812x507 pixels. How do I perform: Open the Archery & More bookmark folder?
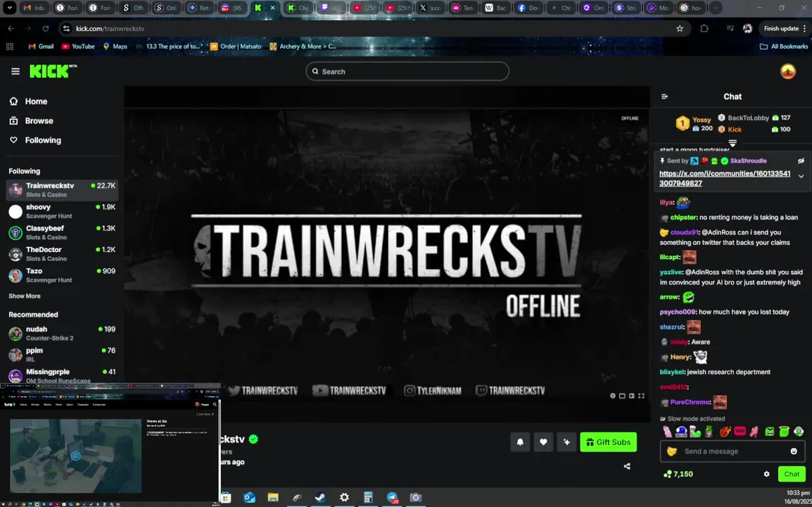click(303, 46)
